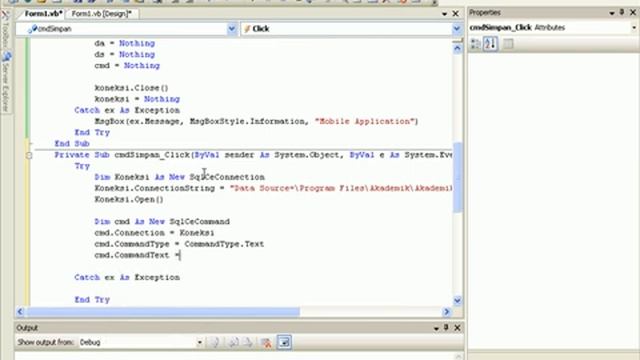Switch to the Form1.vb [Design]* tab

[101, 14]
